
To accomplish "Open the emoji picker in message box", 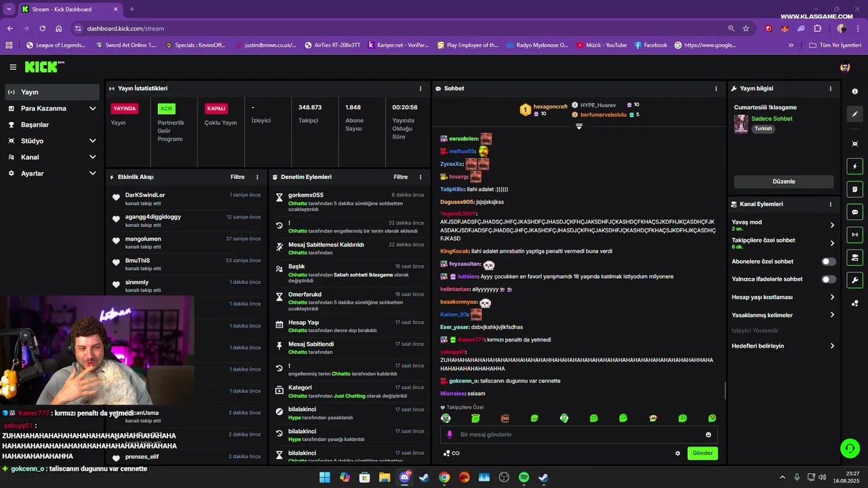I will point(709,434).
